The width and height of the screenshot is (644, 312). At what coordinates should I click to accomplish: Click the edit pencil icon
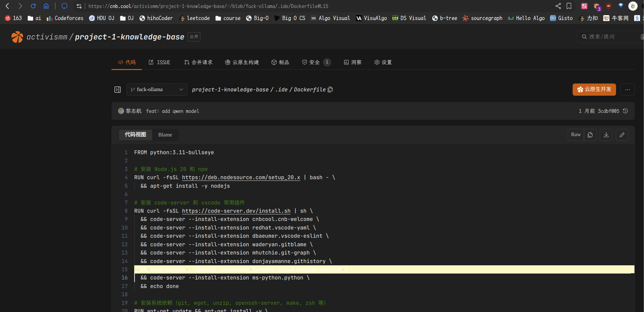[x=622, y=135]
